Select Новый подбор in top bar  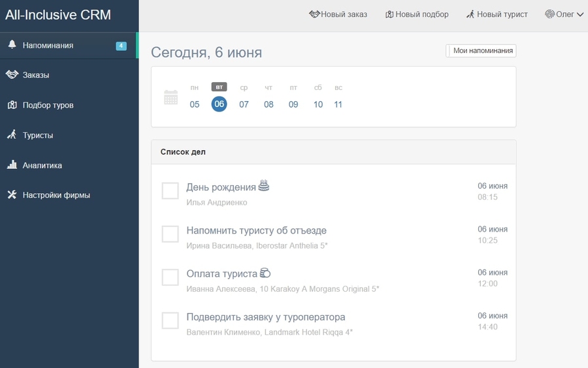pyautogui.click(x=417, y=14)
